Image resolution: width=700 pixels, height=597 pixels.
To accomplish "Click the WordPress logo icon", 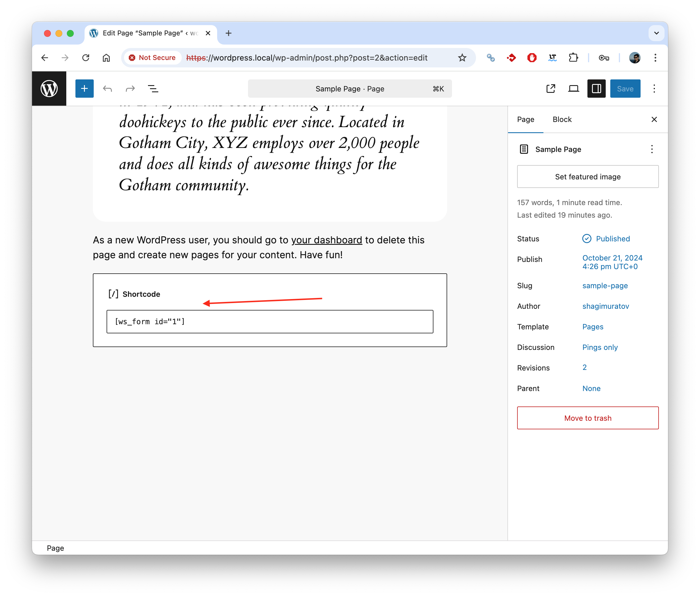I will [x=49, y=89].
